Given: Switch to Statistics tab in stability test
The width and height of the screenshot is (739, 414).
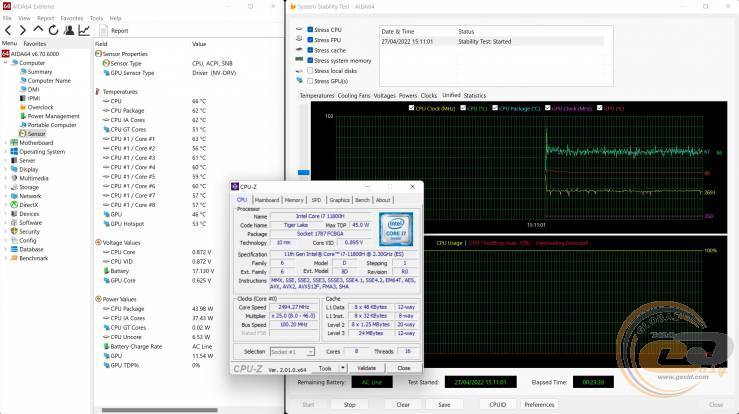Looking at the screenshot, I should tap(475, 95).
